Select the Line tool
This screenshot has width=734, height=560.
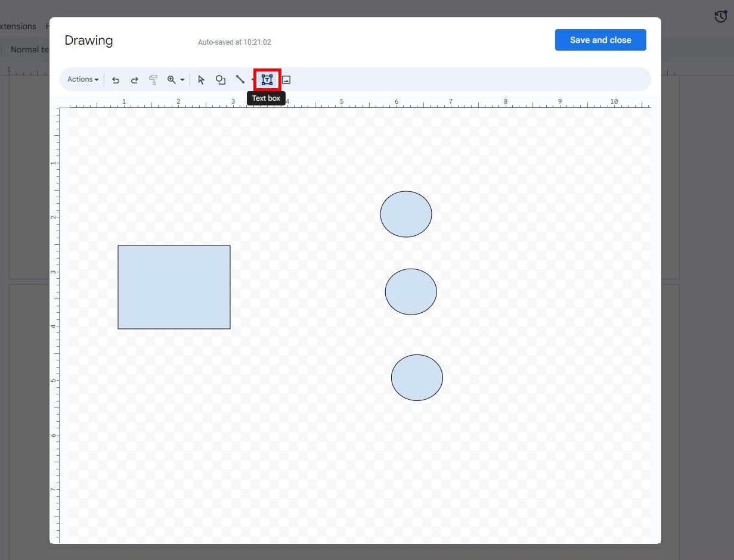[x=240, y=79]
